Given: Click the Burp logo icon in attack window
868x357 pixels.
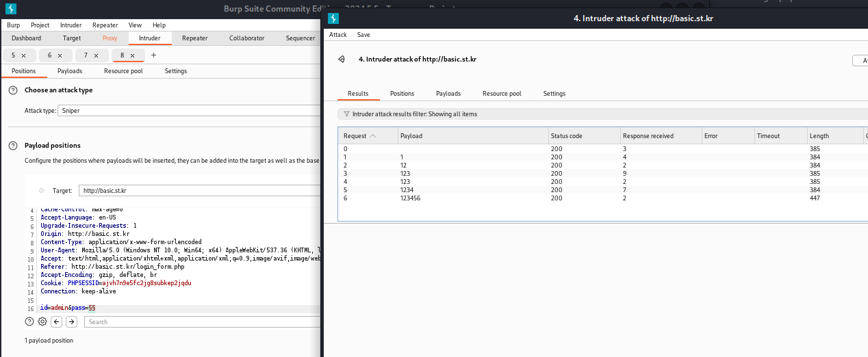Looking at the screenshot, I should tap(335, 18).
